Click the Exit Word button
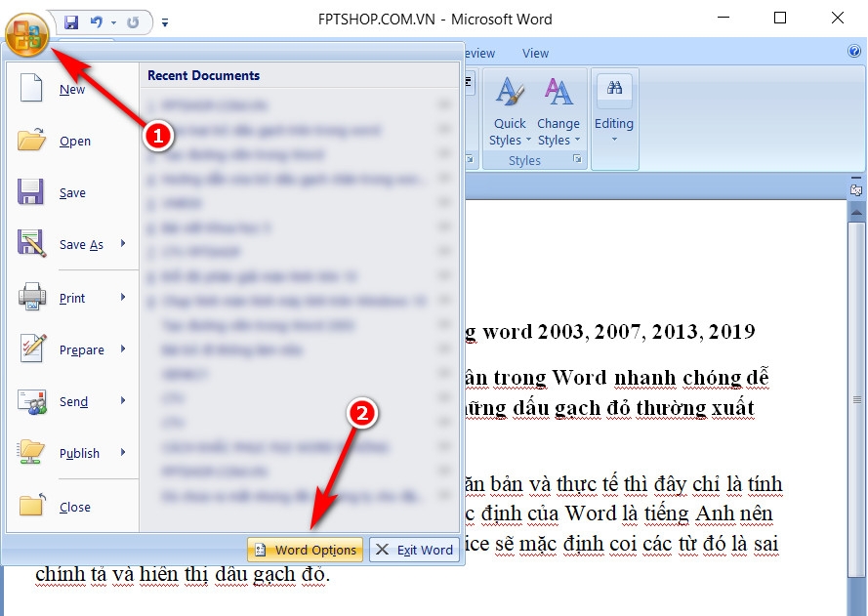 click(x=415, y=550)
